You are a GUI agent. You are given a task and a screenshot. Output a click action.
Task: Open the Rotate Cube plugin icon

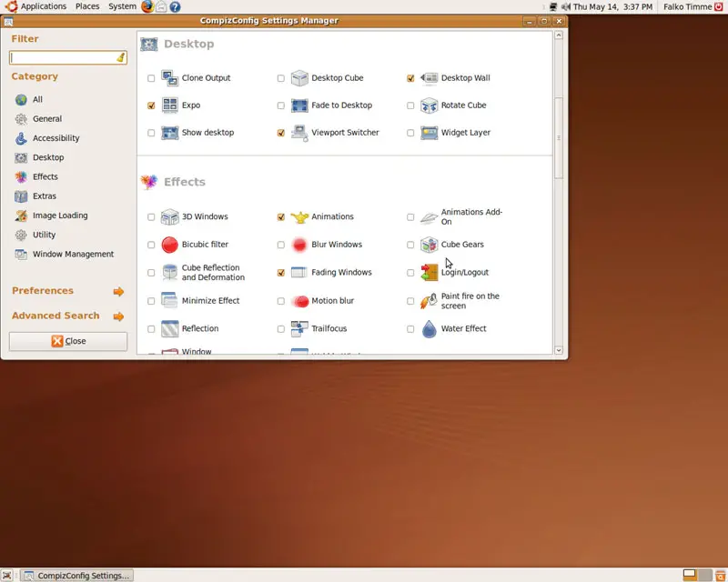tap(429, 105)
